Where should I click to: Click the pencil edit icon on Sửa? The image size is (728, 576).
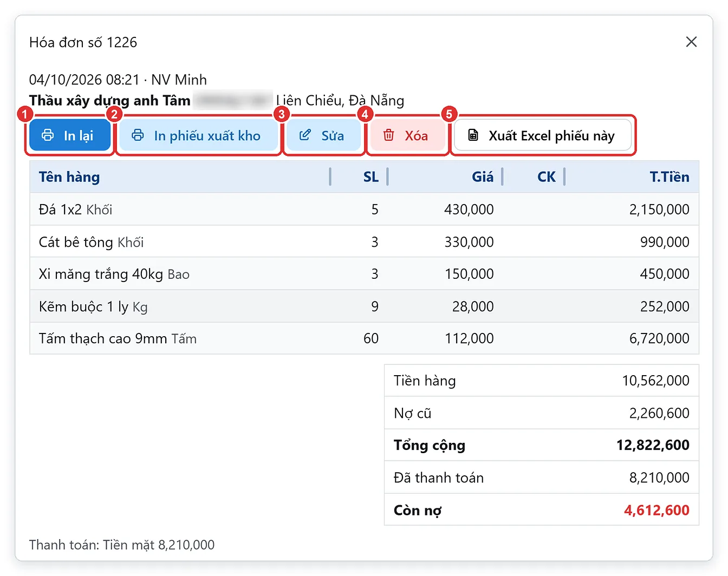pyautogui.click(x=305, y=135)
